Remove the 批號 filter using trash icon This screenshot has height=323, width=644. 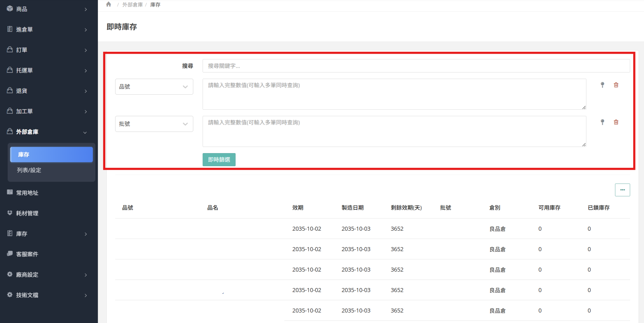click(x=616, y=122)
